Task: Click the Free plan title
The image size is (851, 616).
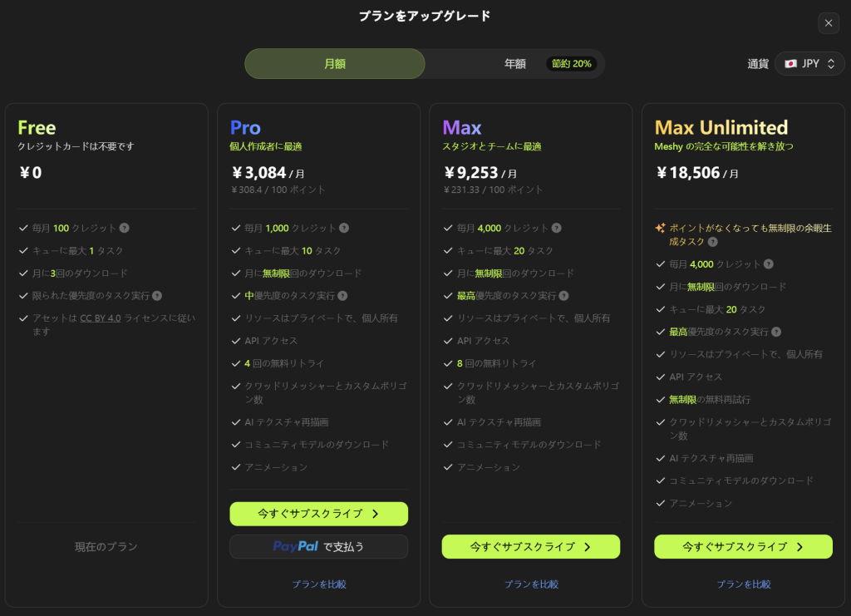Action: click(37, 127)
